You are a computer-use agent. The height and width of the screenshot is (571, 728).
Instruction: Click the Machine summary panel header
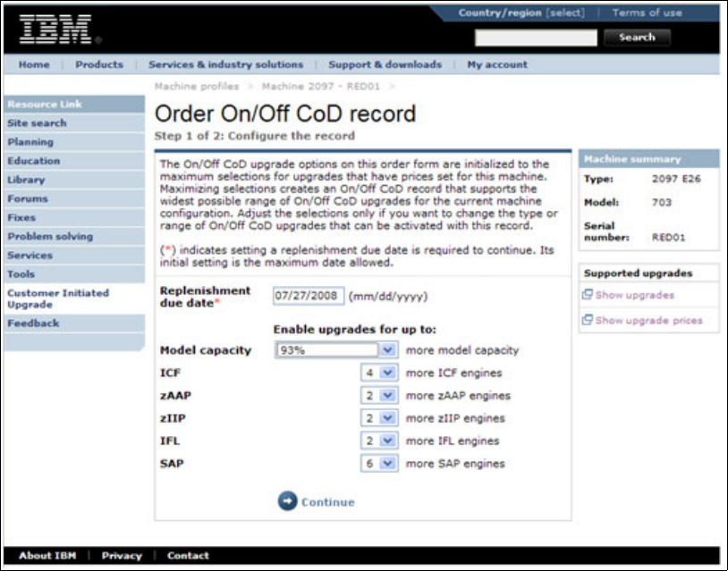point(649,159)
